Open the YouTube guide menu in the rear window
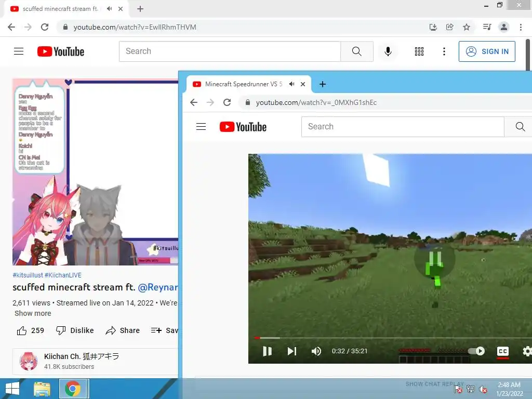 pos(19,51)
